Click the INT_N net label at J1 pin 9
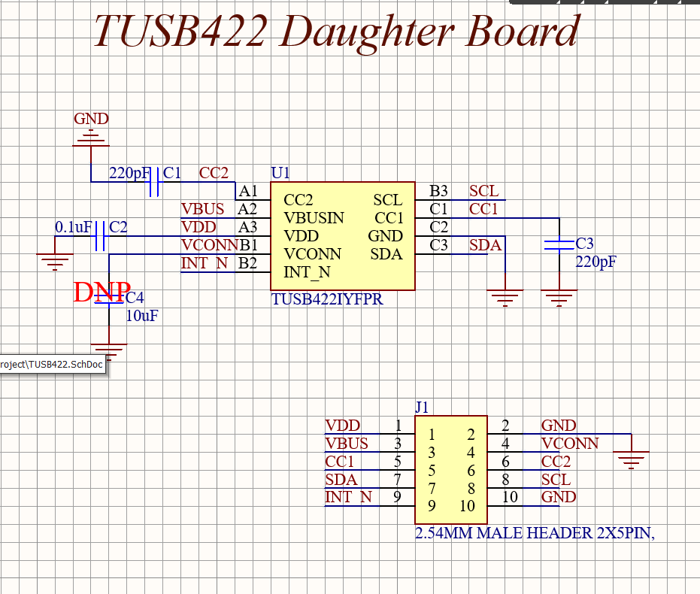Image resolution: width=700 pixels, height=594 pixels. [x=349, y=497]
